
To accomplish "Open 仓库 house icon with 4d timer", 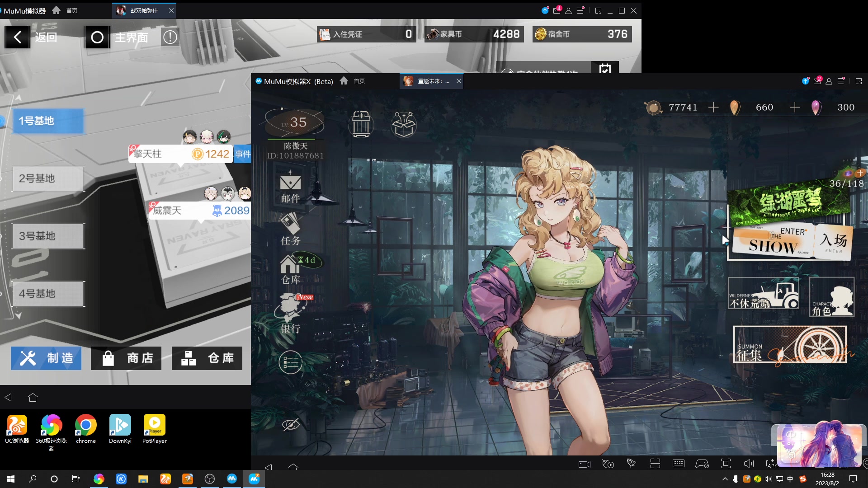I will (291, 269).
